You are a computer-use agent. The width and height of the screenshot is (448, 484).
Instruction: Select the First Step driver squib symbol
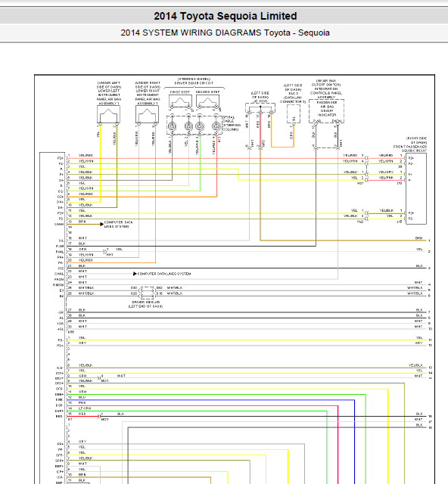point(180,101)
